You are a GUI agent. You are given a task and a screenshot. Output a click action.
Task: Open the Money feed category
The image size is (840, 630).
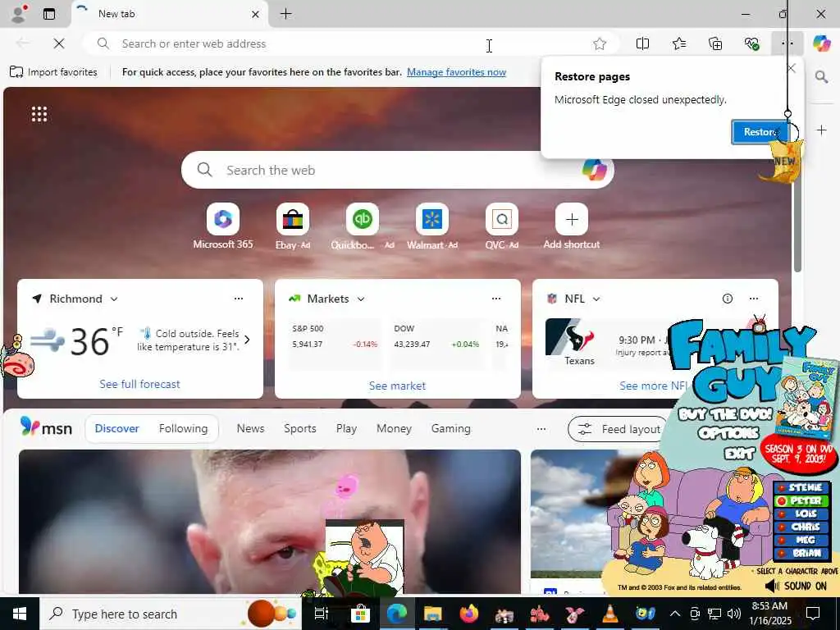click(395, 428)
